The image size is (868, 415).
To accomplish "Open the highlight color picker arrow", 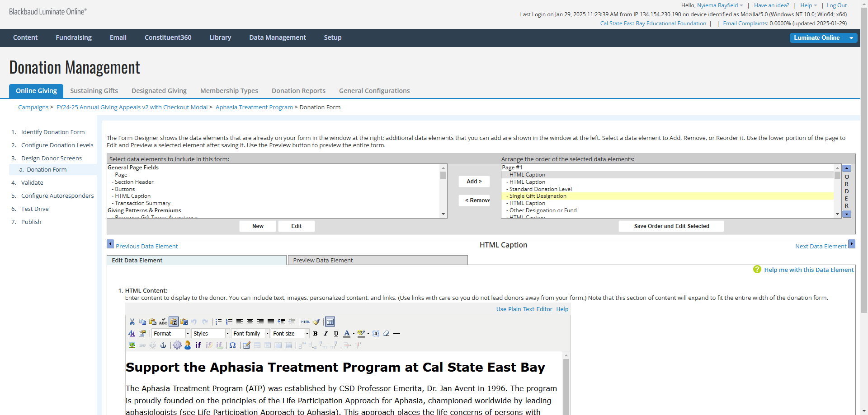I will tap(368, 333).
